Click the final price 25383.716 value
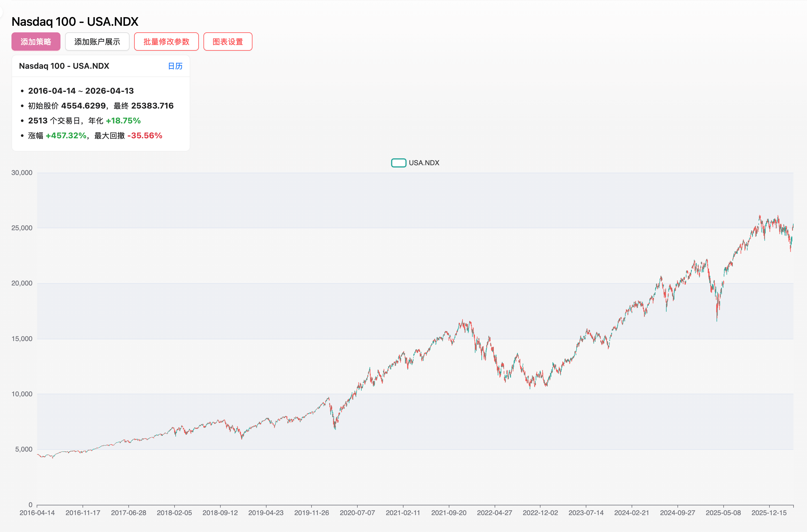The image size is (807, 532). (152, 106)
